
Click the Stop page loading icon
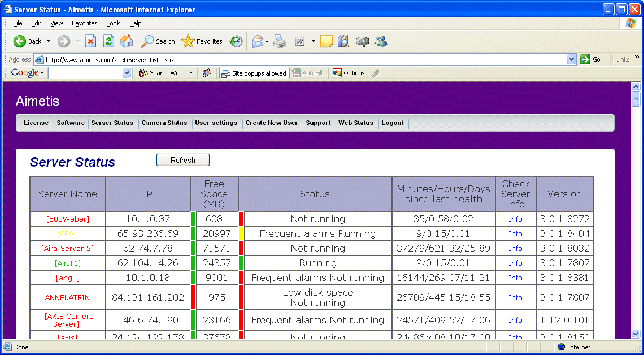click(90, 41)
